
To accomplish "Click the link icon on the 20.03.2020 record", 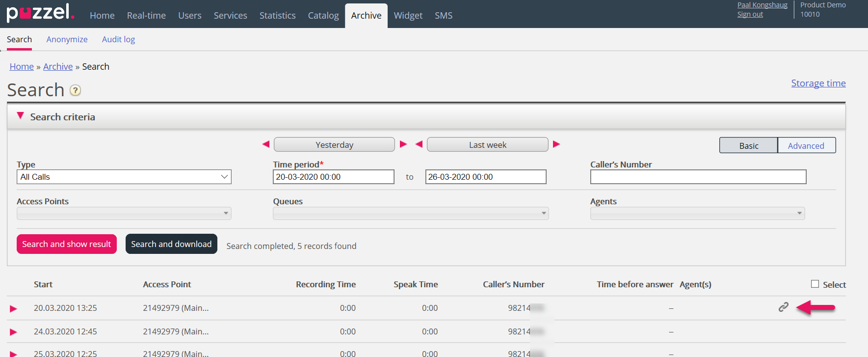I will 783,307.
